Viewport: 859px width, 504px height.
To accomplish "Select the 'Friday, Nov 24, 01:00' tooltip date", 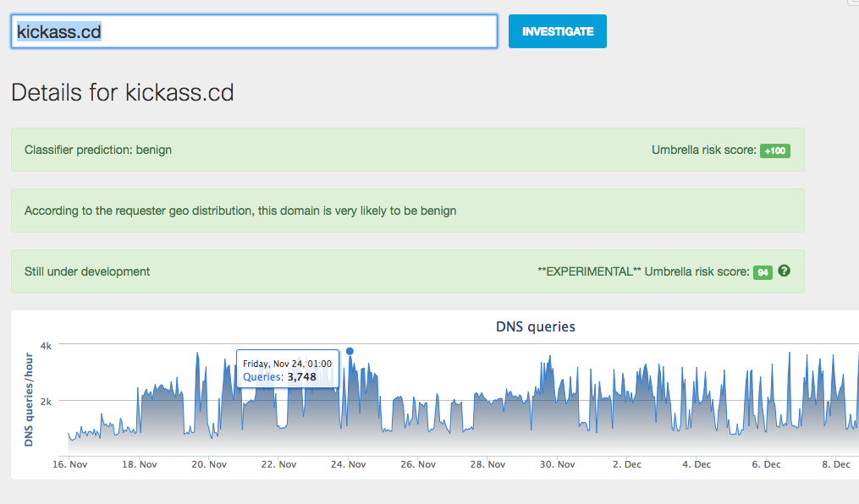I will pos(287,364).
